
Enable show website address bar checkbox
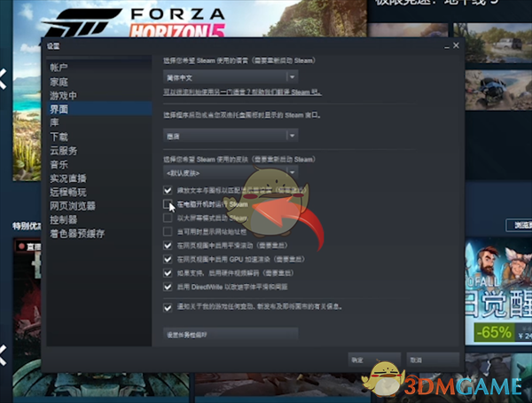coord(168,232)
